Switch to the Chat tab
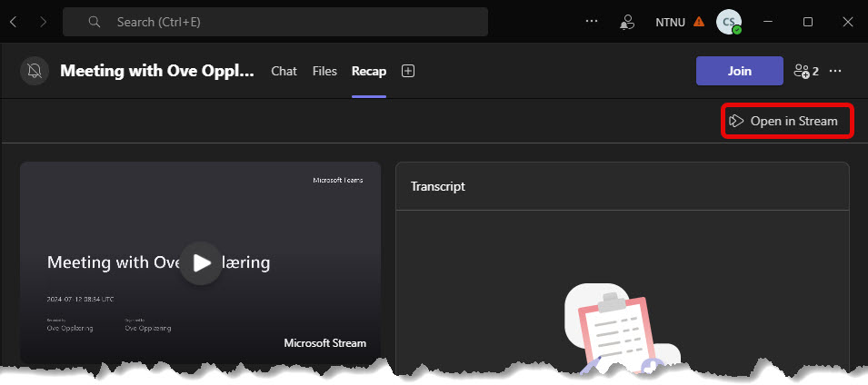The height and width of the screenshot is (385, 868). pos(284,71)
